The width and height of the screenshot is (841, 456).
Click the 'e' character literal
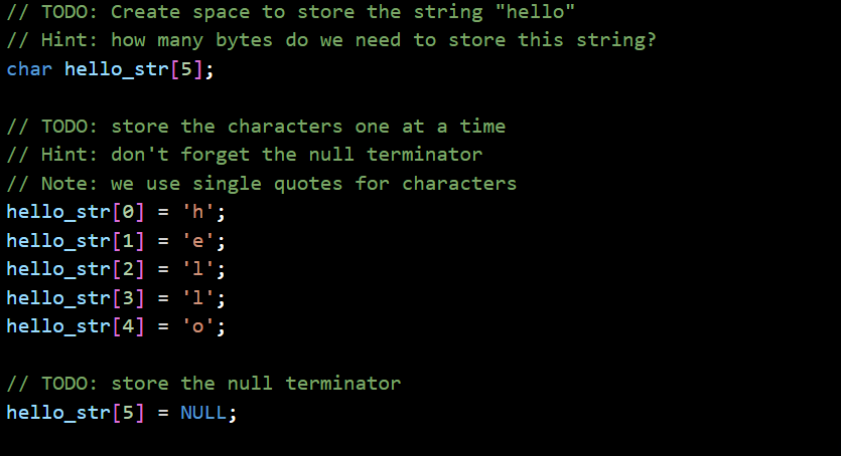point(198,241)
